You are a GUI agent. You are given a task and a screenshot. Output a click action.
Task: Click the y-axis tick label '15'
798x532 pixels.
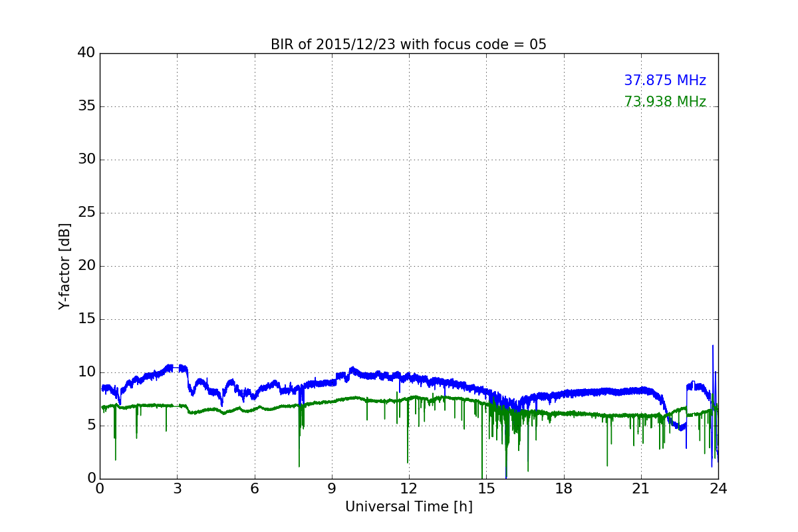click(86, 319)
